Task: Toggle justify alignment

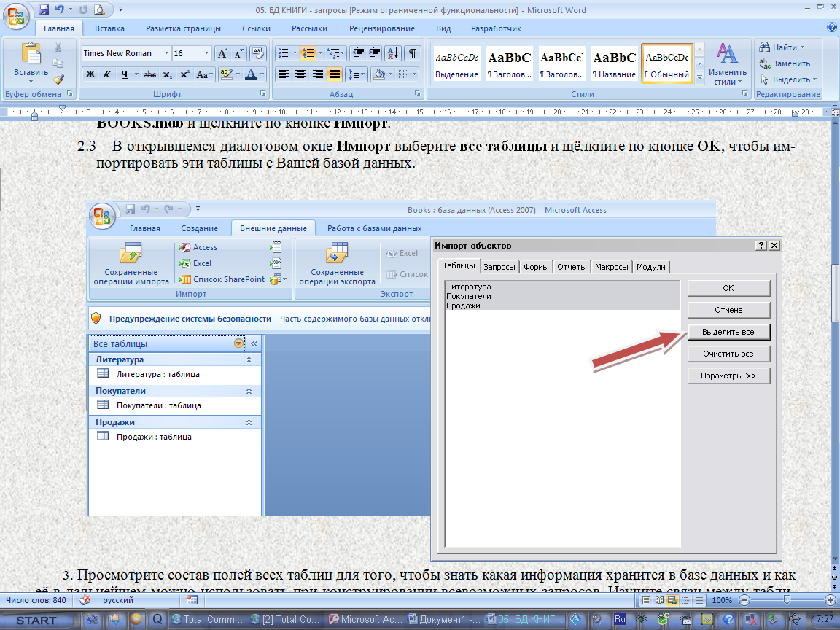Action: point(335,74)
